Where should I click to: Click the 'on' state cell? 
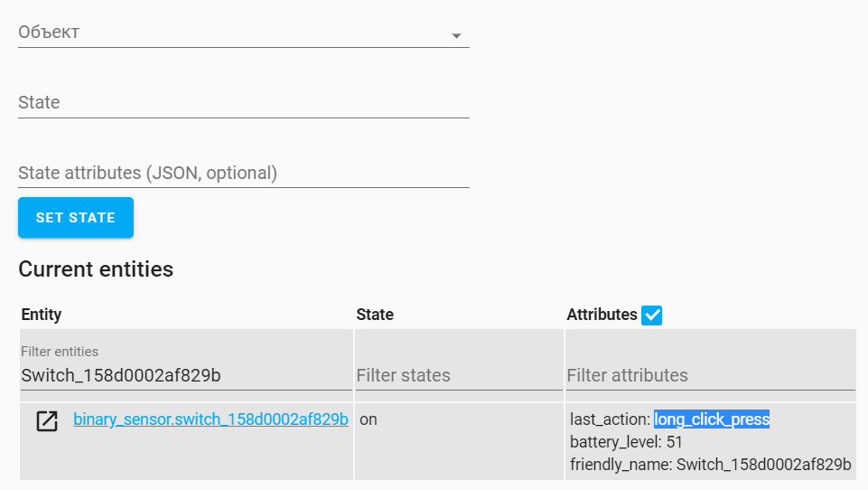tap(369, 419)
